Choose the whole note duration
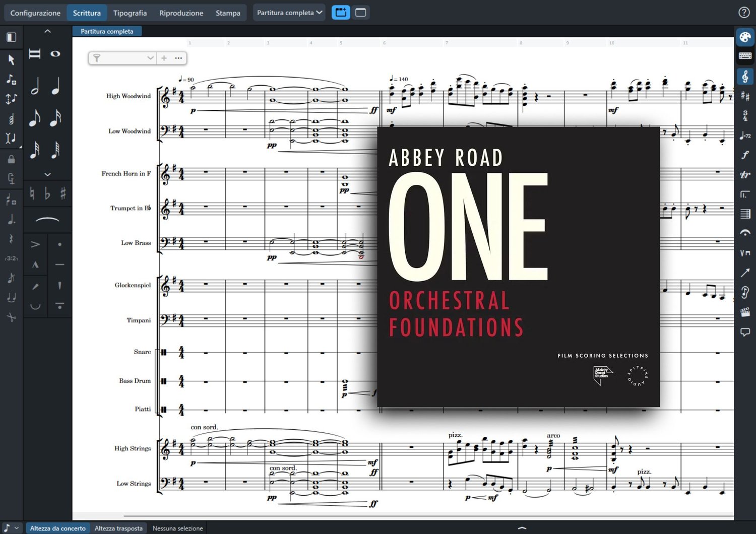756x534 pixels. pyautogui.click(x=55, y=54)
